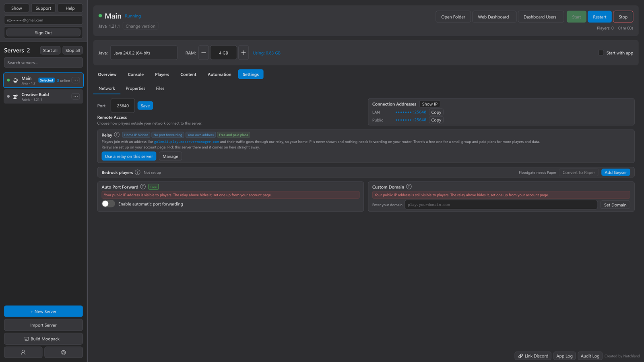Open the account profile icon button
The image size is (644, 362).
tap(23, 352)
